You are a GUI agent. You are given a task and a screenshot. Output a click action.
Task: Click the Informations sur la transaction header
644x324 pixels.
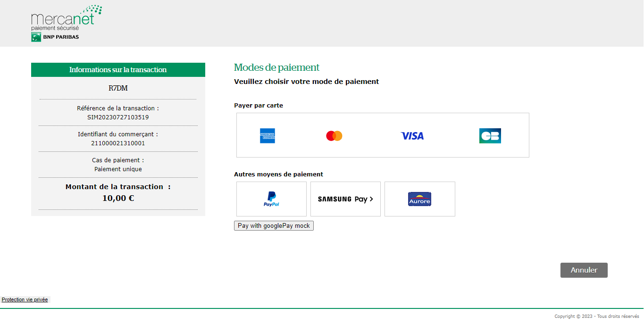coord(118,70)
